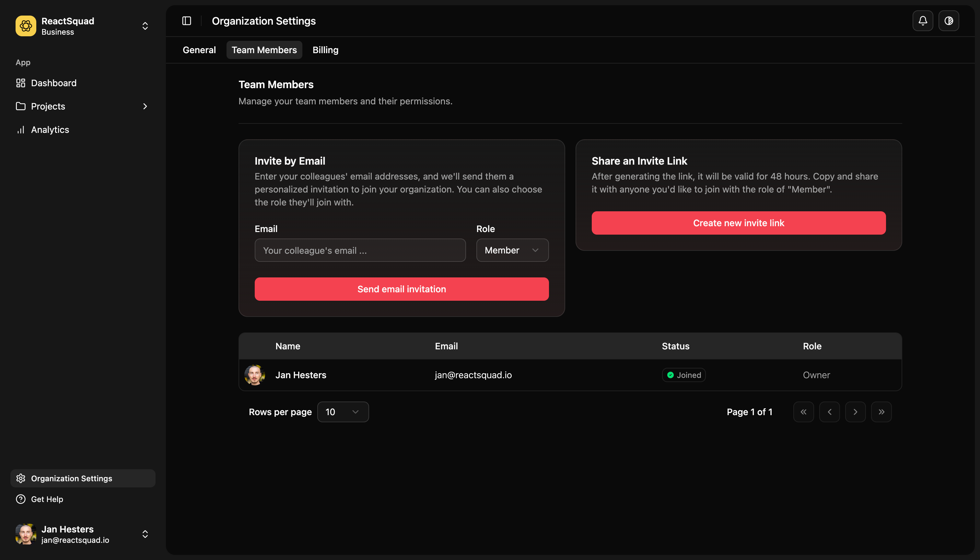Click Send email invitation
The image size is (980, 560).
tap(401, 289)
